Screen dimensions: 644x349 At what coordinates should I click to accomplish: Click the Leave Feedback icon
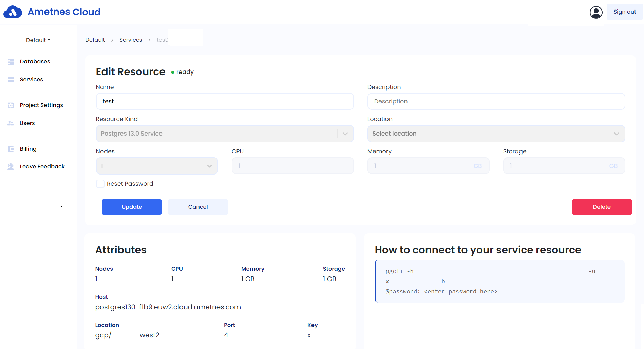click(11, 167)
